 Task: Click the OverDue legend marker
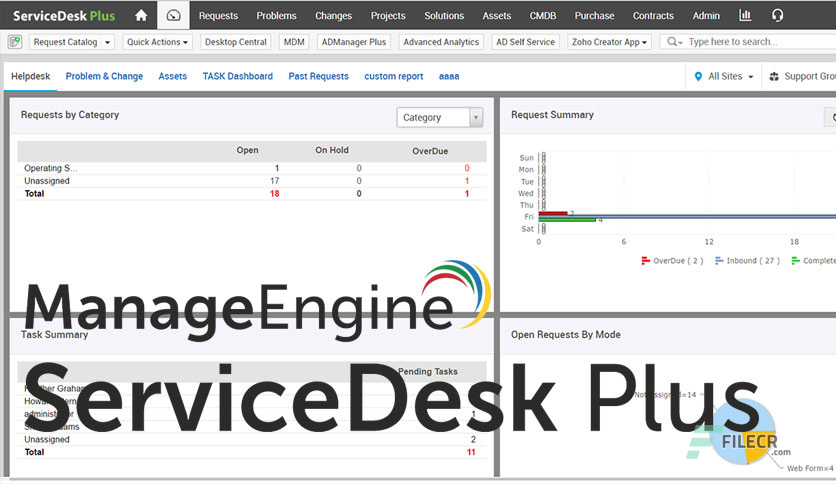[645, 261]
